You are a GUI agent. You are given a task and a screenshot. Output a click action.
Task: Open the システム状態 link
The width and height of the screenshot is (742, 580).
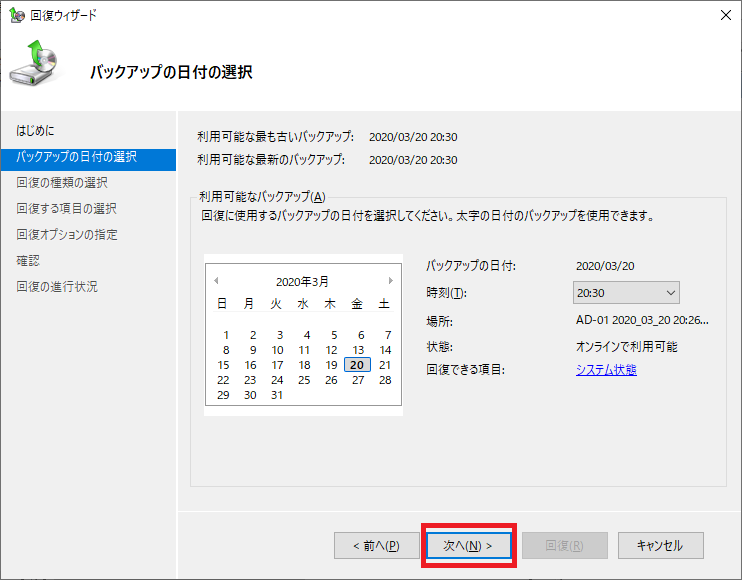(606, 370)
